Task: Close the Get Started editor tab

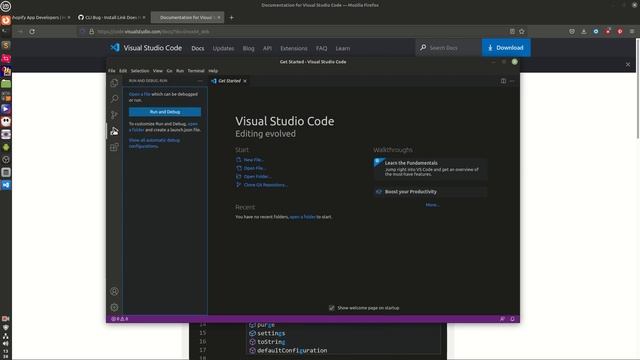Action: point(245,81)
